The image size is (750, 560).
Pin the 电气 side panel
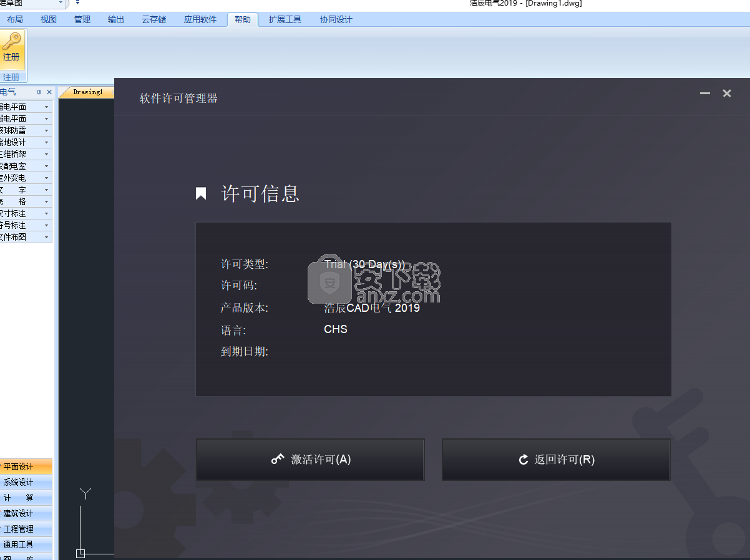click(x=39, y=92)
